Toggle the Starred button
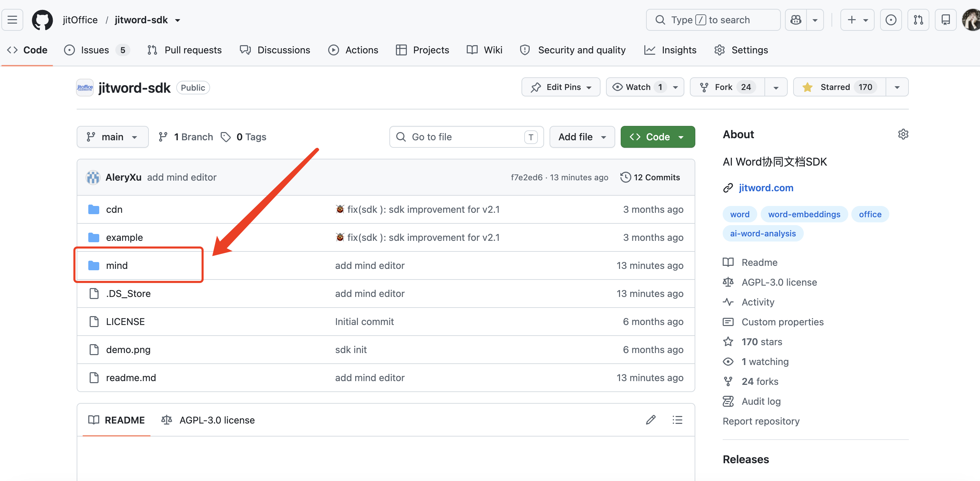Screen dimensions: 980x481 [x=839, y=87]
